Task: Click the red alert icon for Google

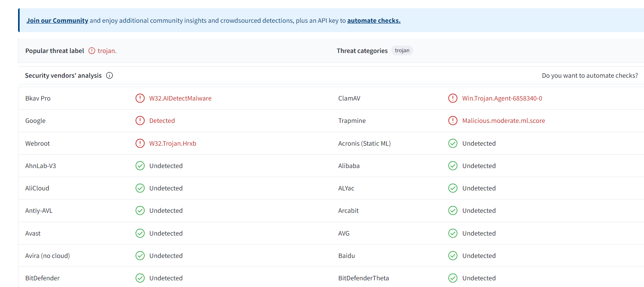Action: (x=140, y=121)
